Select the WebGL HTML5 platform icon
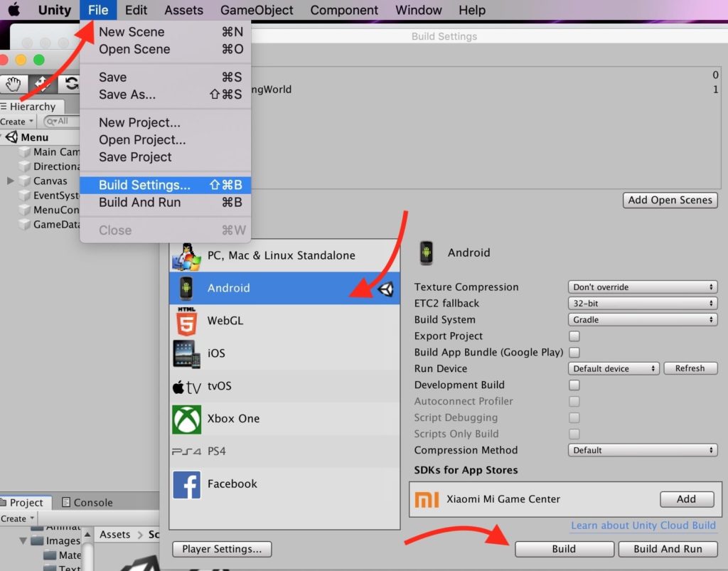This screenshot has width=728, height=571. tap(186, 321)
